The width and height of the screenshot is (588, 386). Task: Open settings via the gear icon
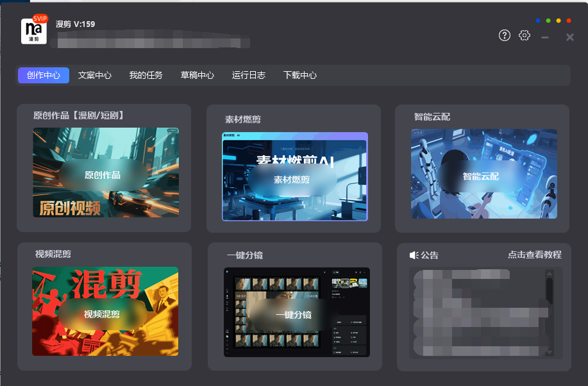(525, 36)
